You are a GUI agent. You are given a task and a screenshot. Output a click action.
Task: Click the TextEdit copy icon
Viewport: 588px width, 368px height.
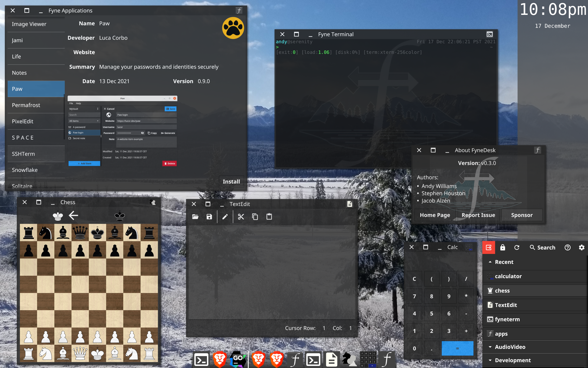(255, 216)
